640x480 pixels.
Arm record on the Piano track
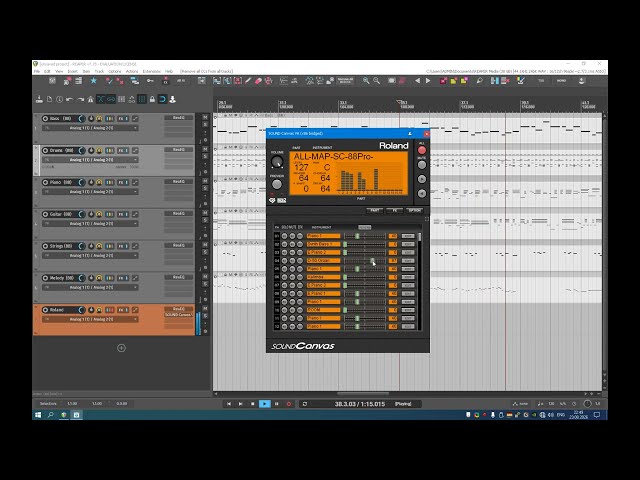click(x=45, y=182)
